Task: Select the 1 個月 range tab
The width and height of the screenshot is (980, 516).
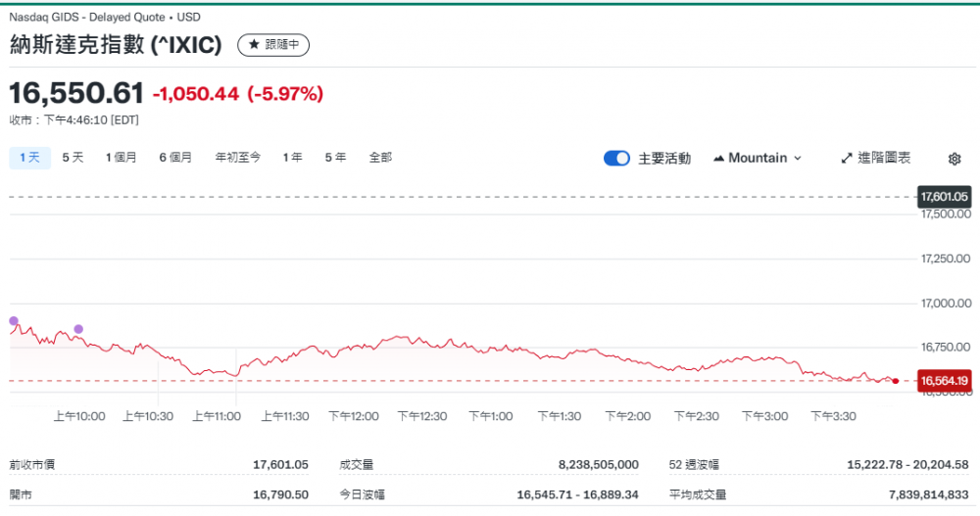Action: click(x=122, y=158)
